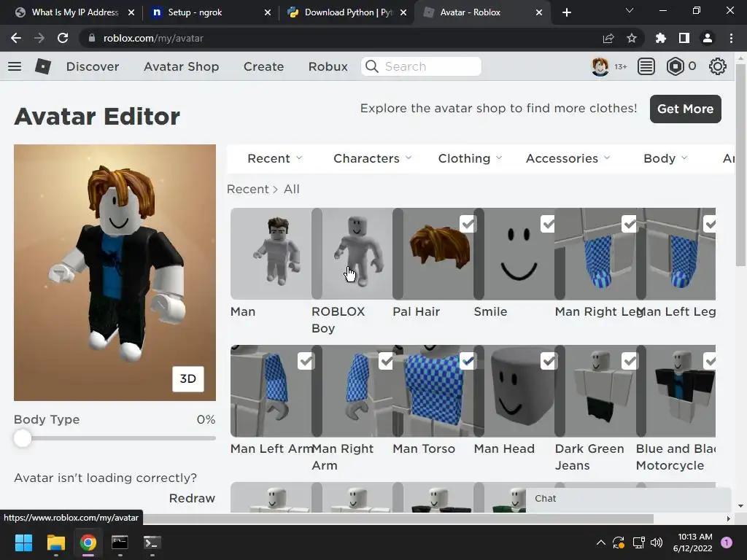Open the Robux nav item
This screenshot has height=560, width=747.
point(328,66)
